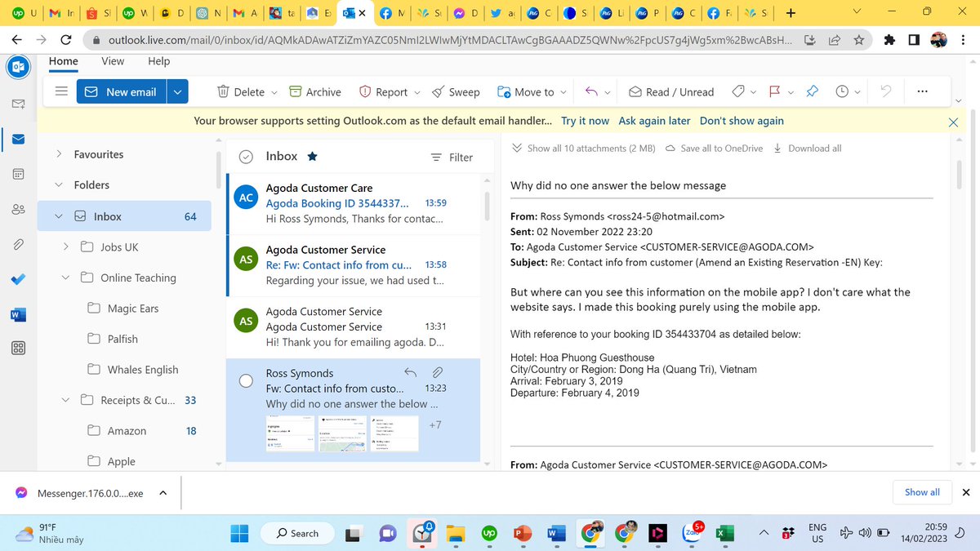
Task: Select the Inbox folder
Action: (x=124, y=216)
